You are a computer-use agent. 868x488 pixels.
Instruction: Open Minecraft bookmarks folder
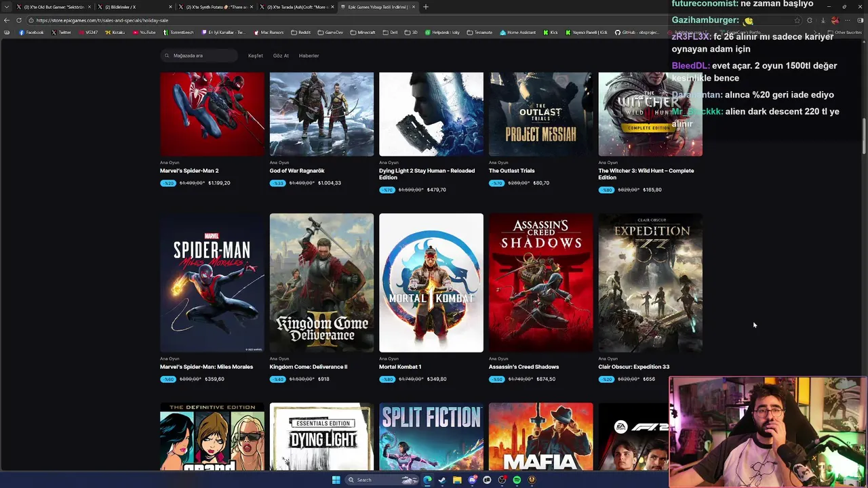pyautogui.click(x=363, y=33)
